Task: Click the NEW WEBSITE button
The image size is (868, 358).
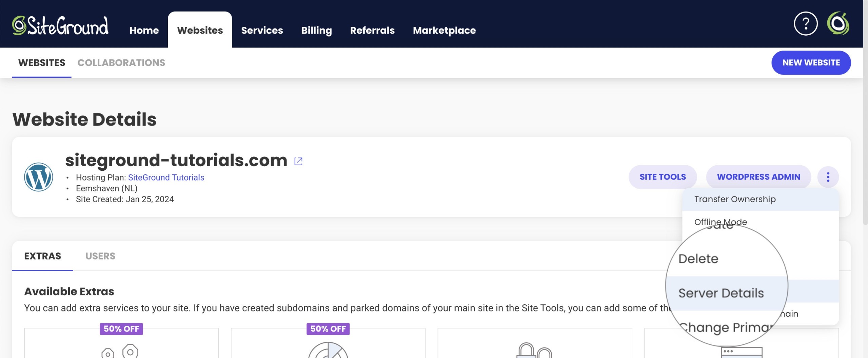Action: 811,62
